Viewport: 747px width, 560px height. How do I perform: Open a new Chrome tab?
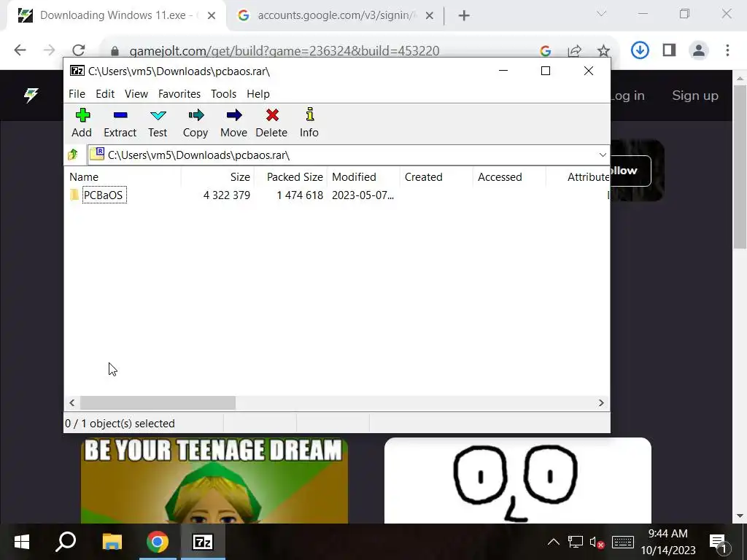tap(463, 15)
